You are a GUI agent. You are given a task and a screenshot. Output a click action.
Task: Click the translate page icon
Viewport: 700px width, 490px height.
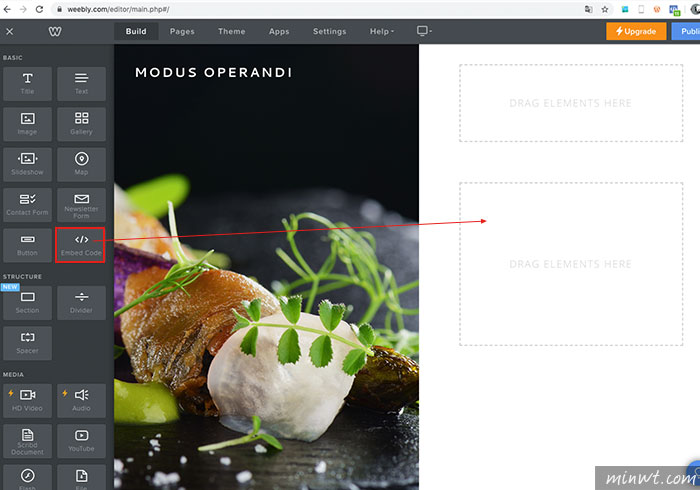pyautogui.click(x=588, y=9)
